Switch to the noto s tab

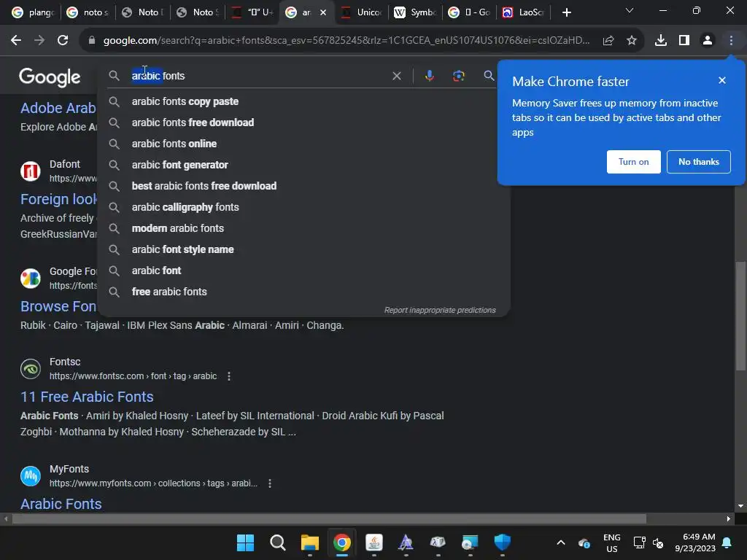pos(88,12)
